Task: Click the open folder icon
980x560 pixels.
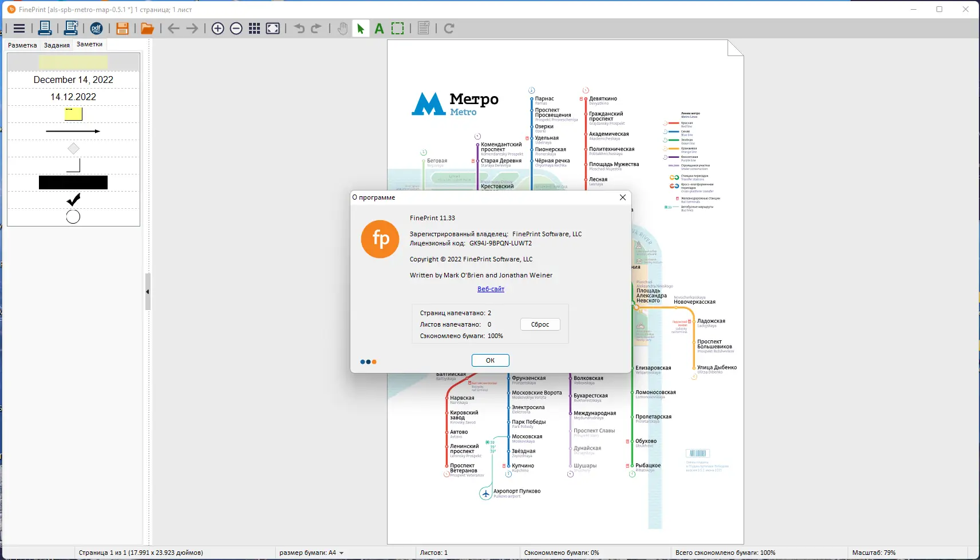Action: pos(147,29)
